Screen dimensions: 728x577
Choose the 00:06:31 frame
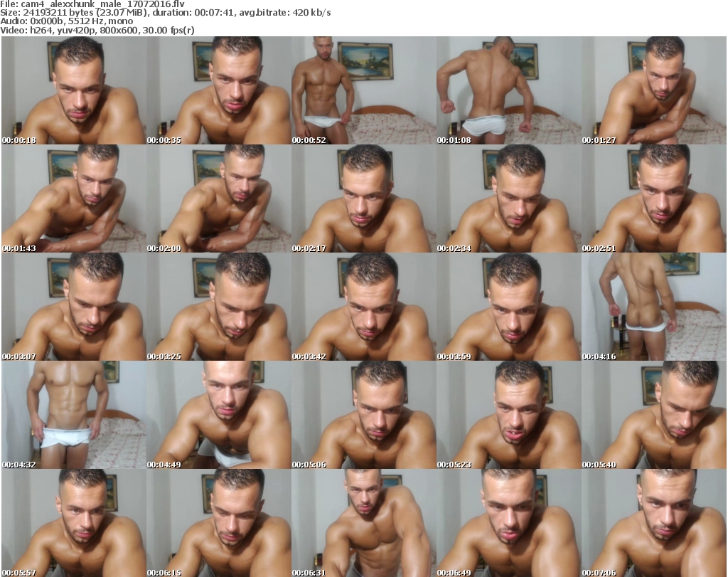(363, 523)
